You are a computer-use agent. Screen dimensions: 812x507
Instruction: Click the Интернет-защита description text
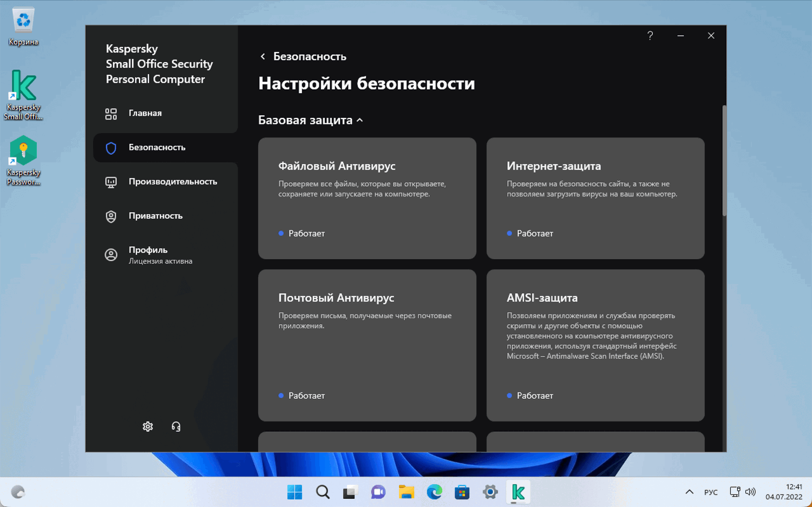pyautogui.click(x=592, y=189)
